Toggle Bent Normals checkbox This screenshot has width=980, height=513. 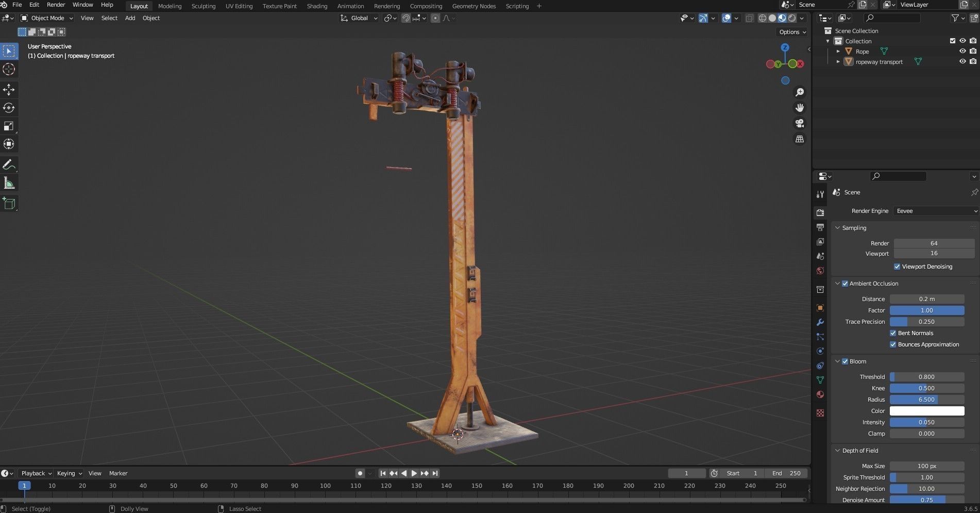pos(893,333)
